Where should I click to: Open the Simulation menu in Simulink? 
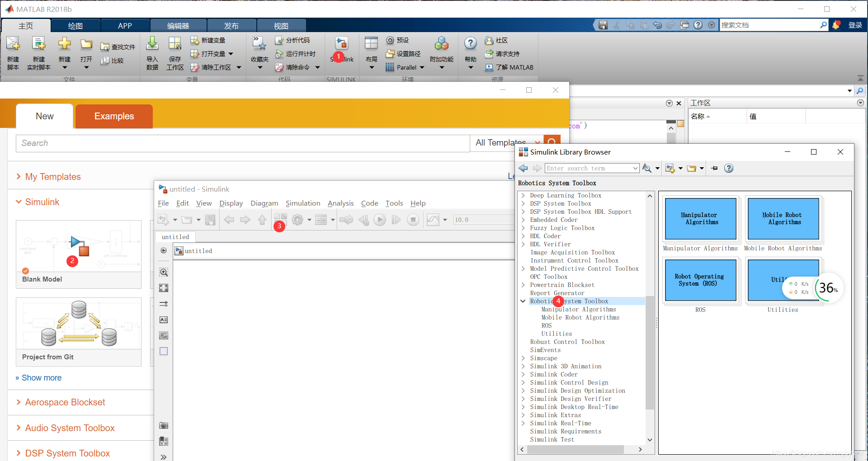coord(303,203)
